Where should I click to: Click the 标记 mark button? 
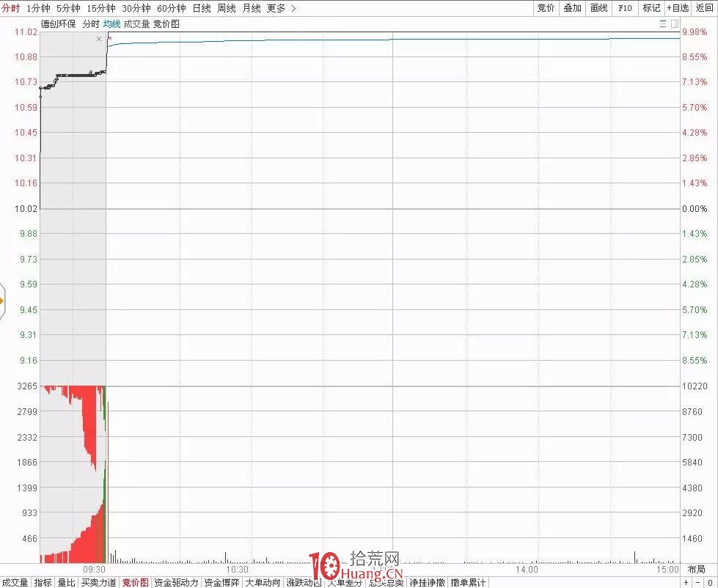tap(651, 8)
